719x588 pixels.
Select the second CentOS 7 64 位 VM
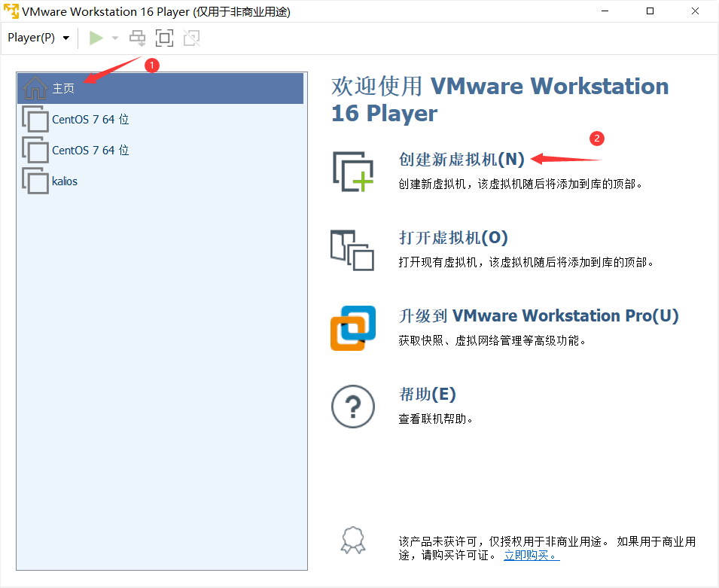coord(160,150)
